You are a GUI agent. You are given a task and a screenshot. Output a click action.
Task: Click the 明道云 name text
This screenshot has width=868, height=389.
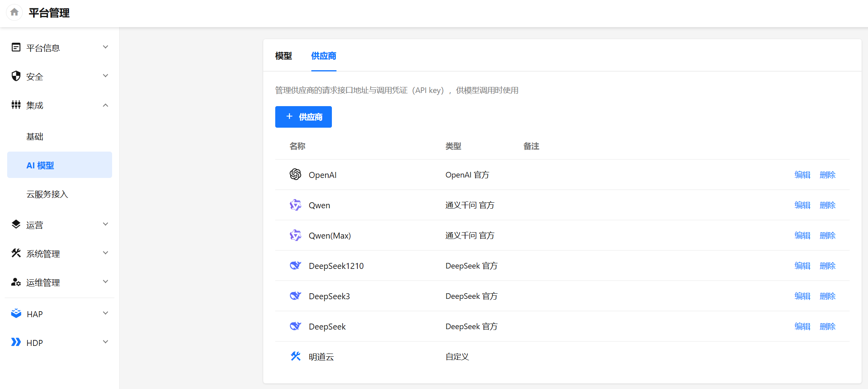click(321, 357)
